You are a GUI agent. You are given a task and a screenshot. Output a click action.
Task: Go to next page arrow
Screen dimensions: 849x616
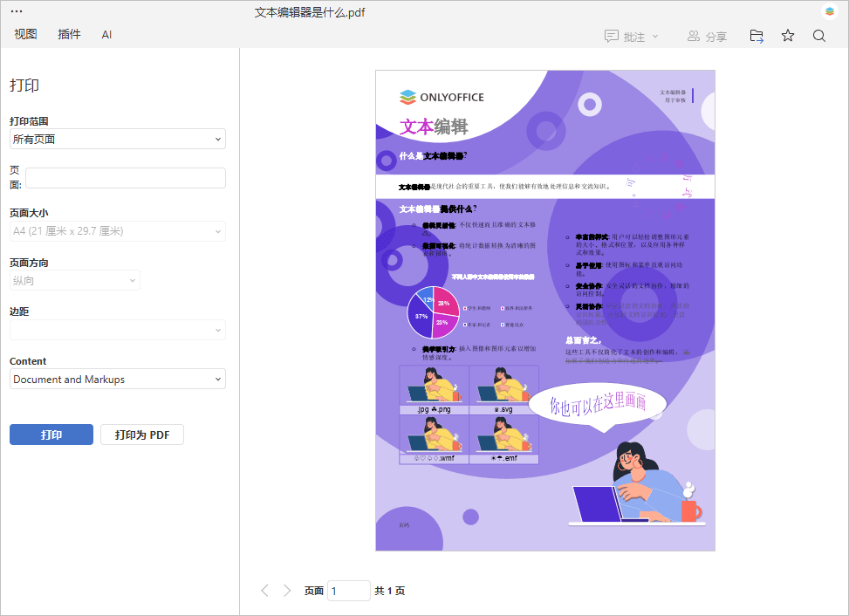click(287, 591)
